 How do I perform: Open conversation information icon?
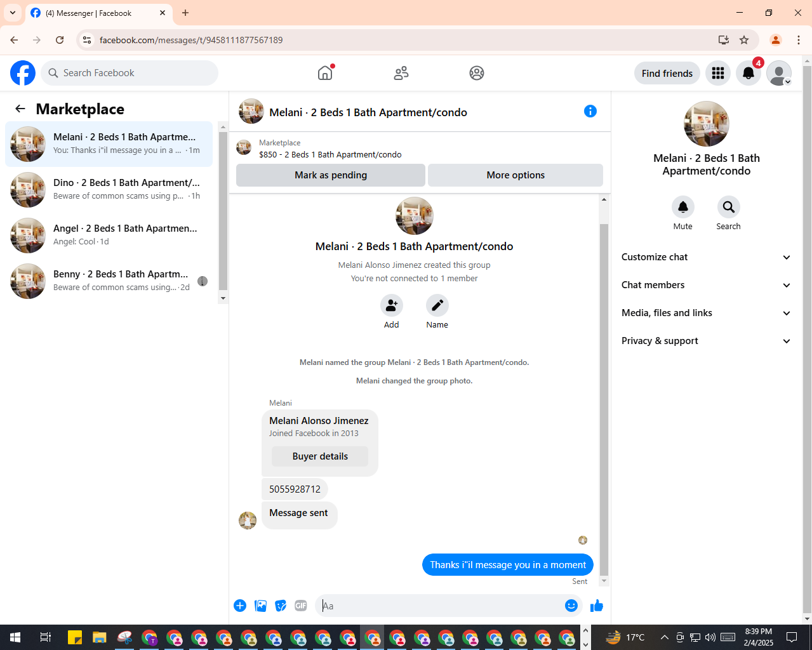590,111
